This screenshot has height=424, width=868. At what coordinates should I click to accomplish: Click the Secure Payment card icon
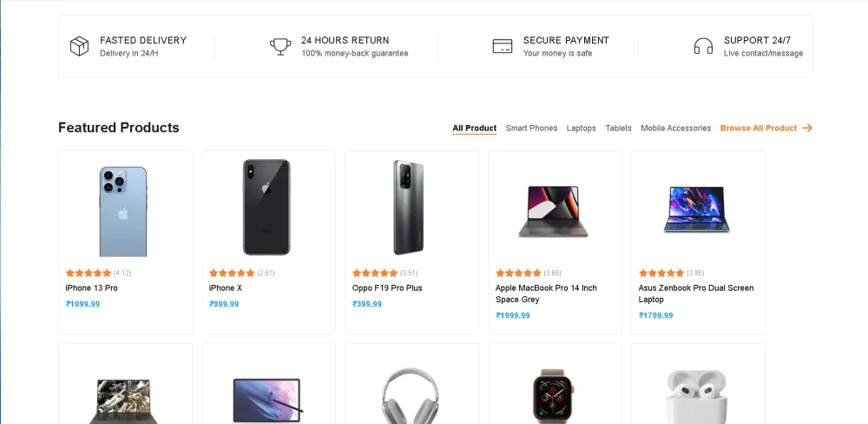pos(503,46)
